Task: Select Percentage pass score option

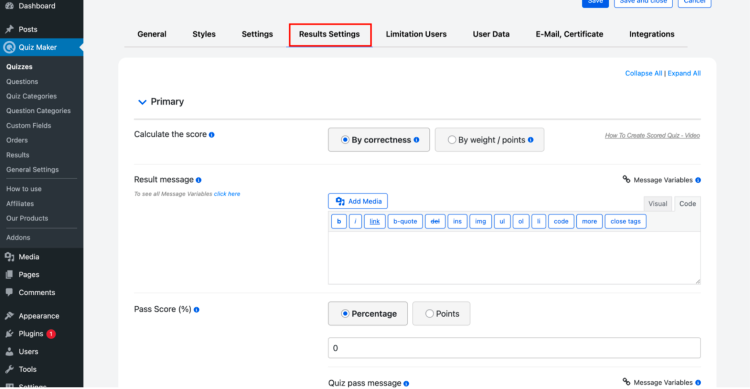Action: coord(345,313)
